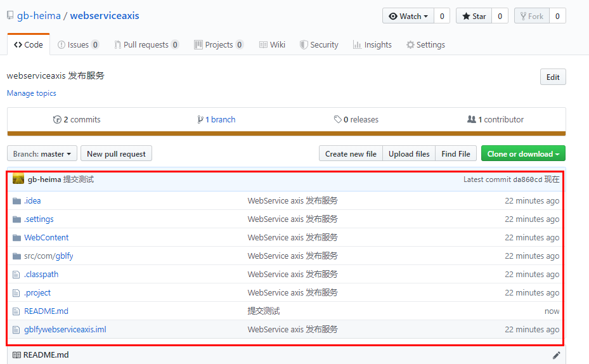589x364 pixels.
Task: Open the Insights tab
Action: 372,44
